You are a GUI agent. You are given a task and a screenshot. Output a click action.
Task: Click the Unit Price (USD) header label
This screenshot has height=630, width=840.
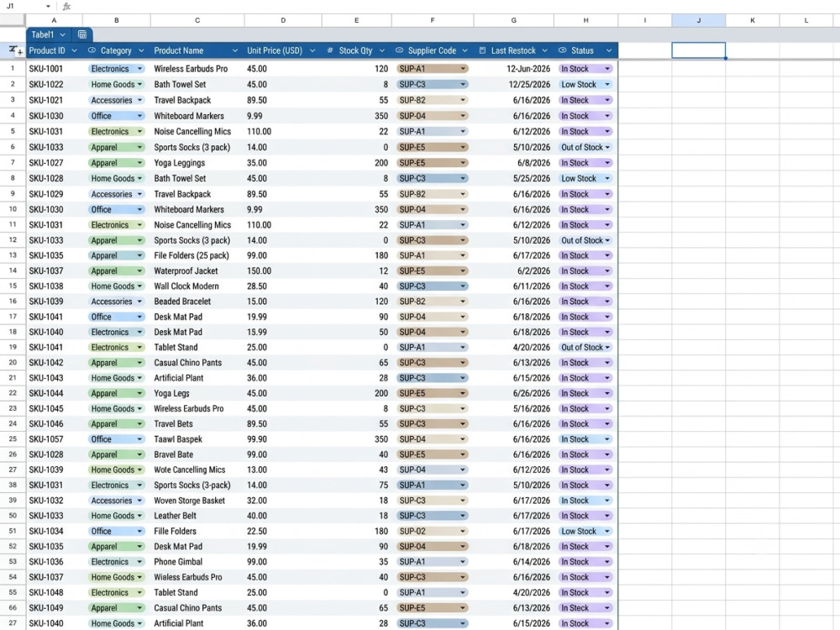click(x=275, y=50)
